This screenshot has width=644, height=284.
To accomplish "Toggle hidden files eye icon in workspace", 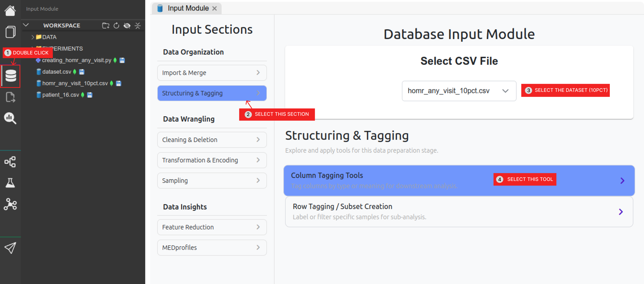I will (x=127, y=26).
